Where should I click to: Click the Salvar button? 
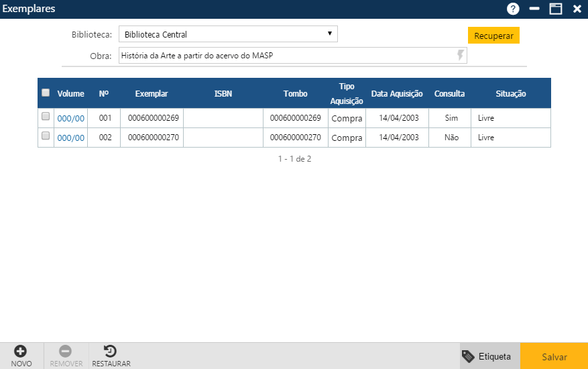point(554,357)
